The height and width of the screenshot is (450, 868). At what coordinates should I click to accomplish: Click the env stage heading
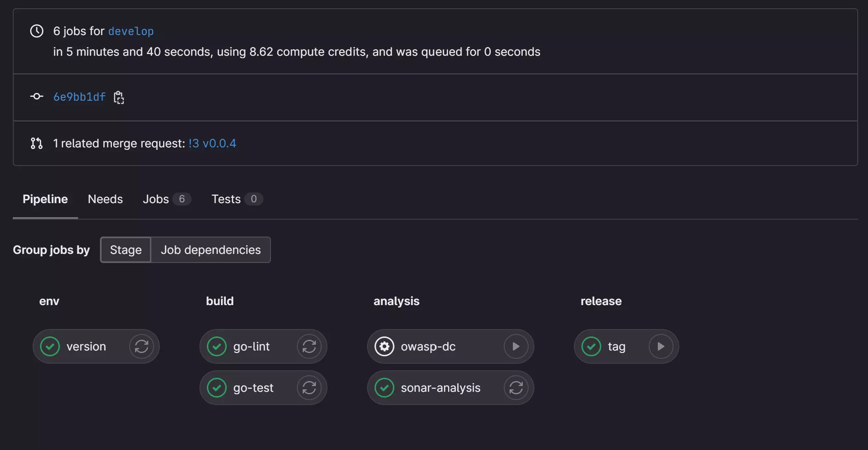(49, 301)
